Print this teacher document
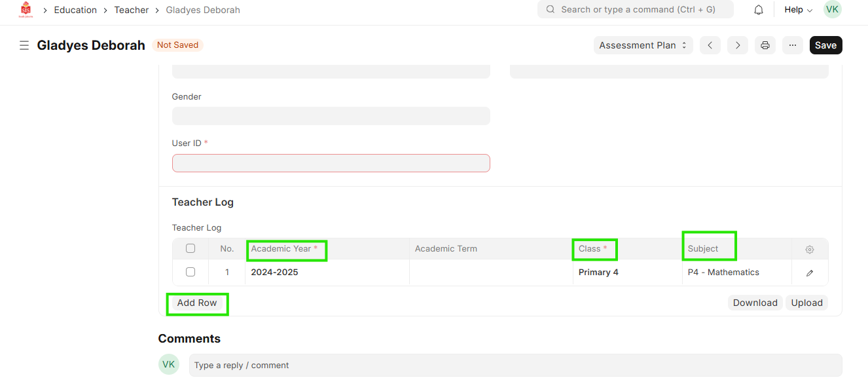This screenshot has width=868, height=378. coord(765,45)
